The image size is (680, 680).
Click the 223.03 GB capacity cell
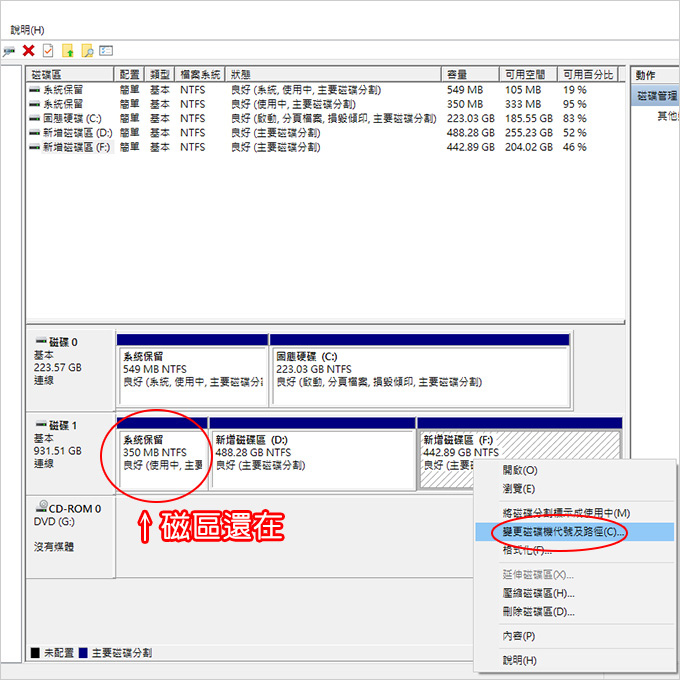click(471, 118)
